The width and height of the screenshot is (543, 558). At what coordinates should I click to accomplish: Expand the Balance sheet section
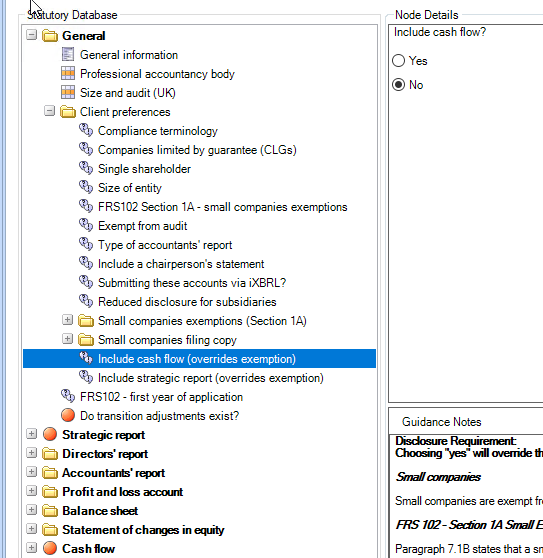click(32, 510)
